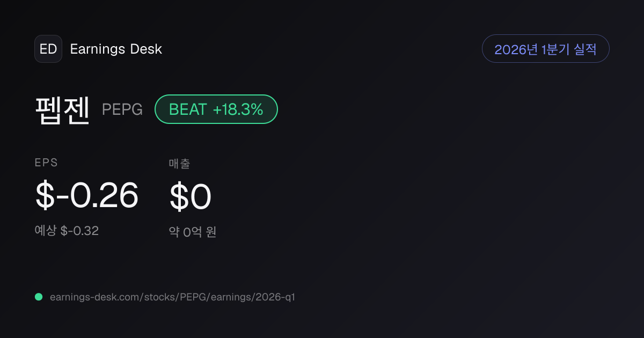Viewport: 644px width, 338px height.
Task: Click the EPS label
Action: [46, 163]
